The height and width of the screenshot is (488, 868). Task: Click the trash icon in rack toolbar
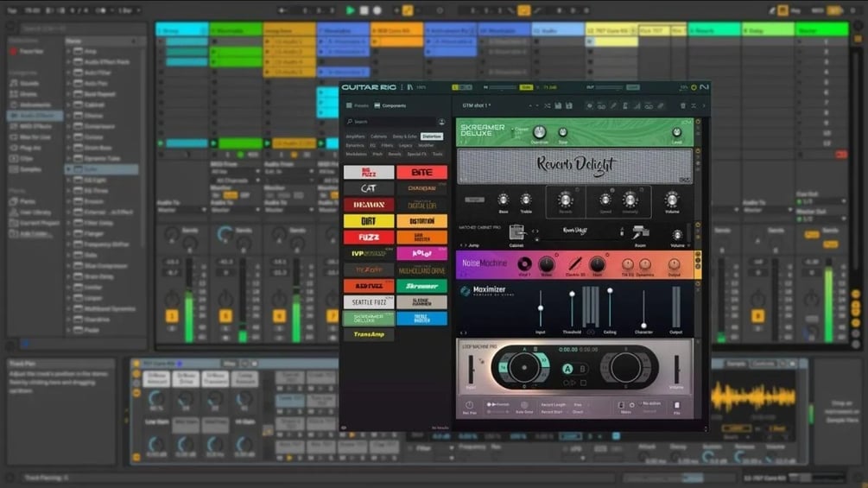coord(682,105)
